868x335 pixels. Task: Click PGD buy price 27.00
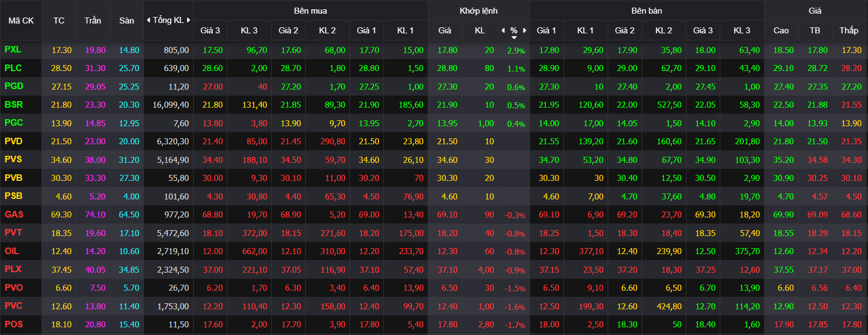pos(213,87)
